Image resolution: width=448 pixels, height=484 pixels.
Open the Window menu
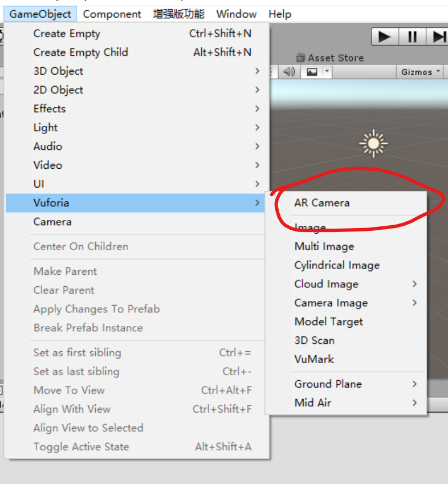[237, 14]
